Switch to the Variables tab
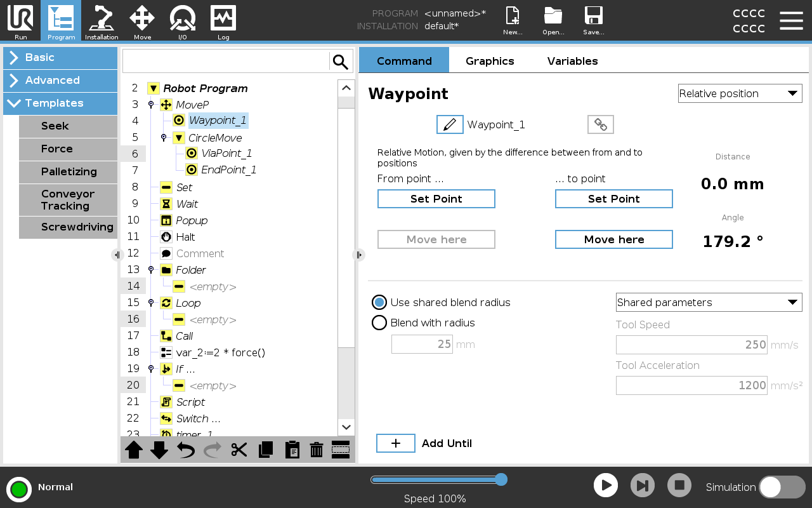 point(572,61)
